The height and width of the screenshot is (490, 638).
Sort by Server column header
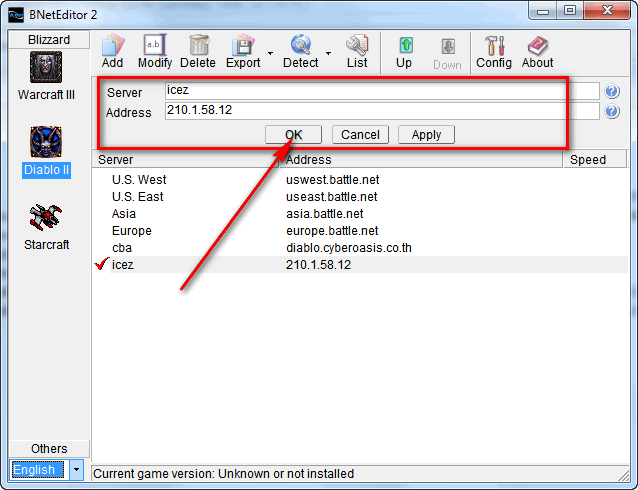click(186, 160)
